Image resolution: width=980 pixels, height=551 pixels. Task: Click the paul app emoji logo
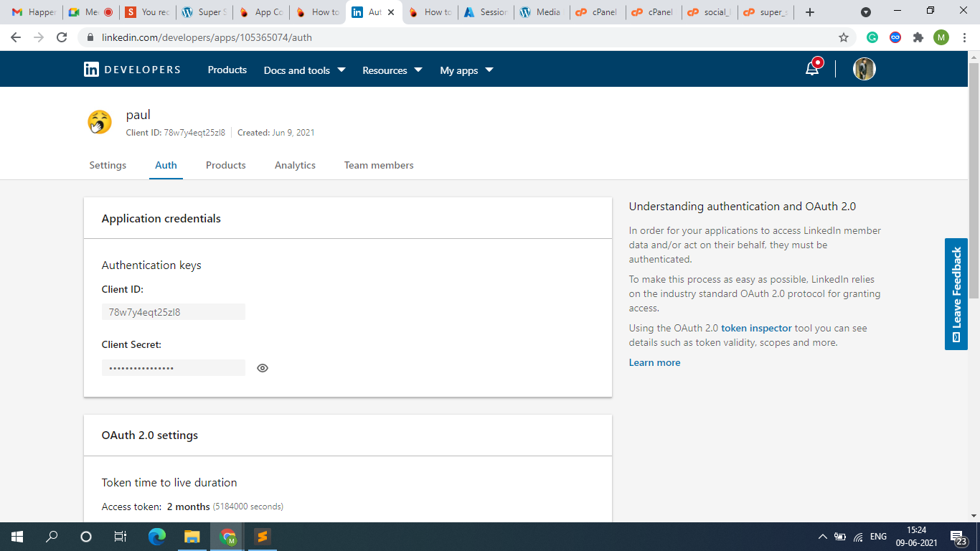pos(100,122)
